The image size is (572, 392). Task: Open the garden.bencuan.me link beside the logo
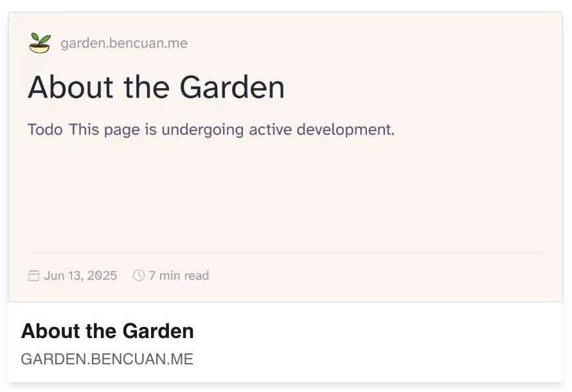click(x=124, y=44)
